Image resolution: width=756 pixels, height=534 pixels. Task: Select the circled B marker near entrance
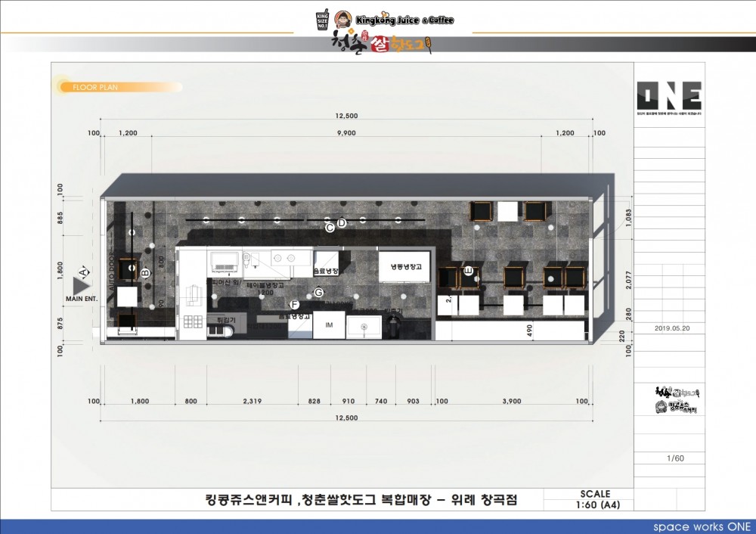coord(146,272)
